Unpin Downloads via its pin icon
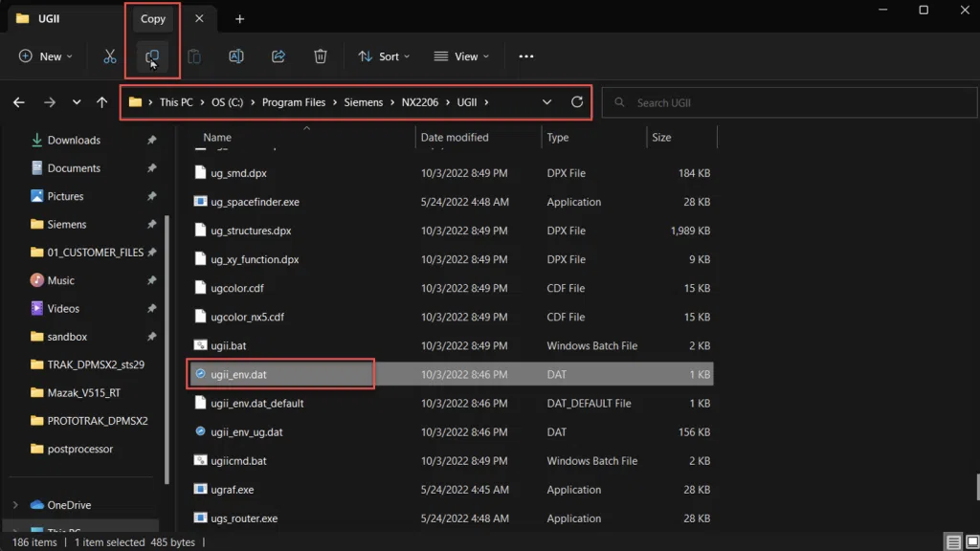The height and width of the screenshot is (551, 980). 151,140
